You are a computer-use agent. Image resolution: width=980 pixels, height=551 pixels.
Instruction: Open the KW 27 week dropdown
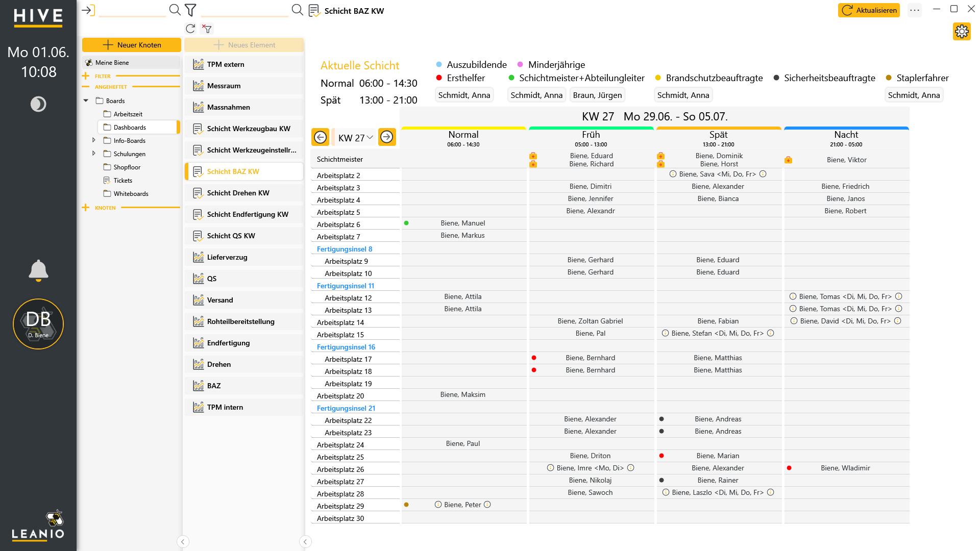355,138
